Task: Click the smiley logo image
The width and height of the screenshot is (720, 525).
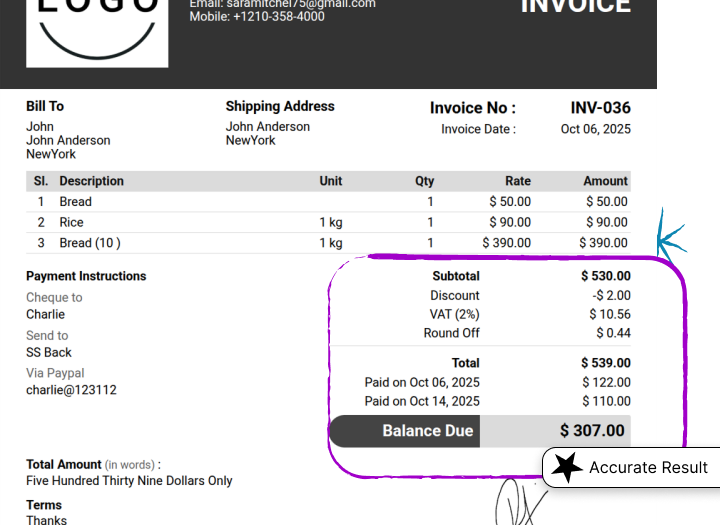Action: pyautogui.click(x=97, y=30)
